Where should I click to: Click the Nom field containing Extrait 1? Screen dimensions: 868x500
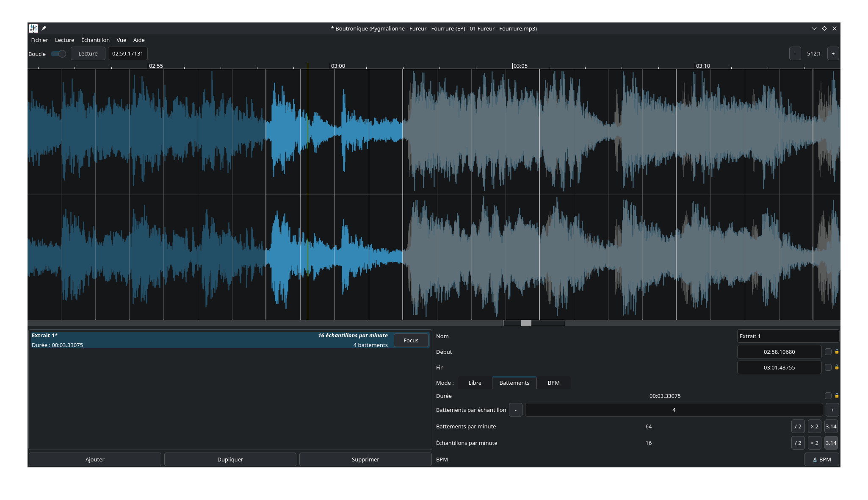click(x=788, y=336)
